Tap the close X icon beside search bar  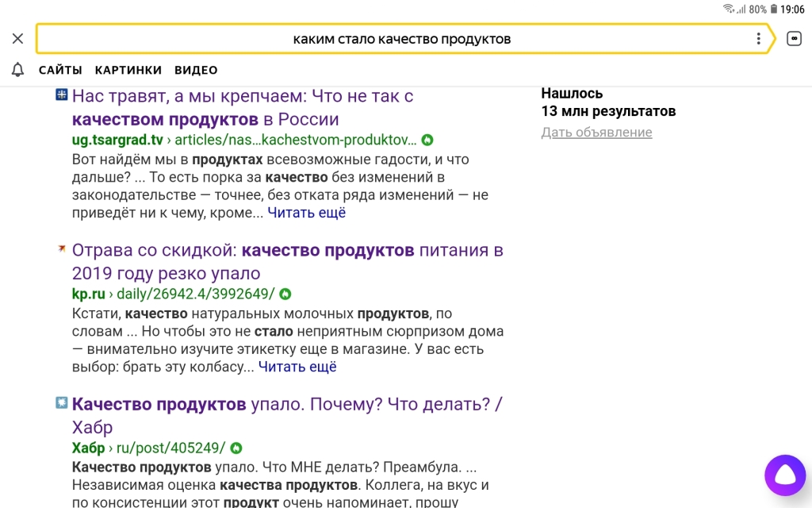[x=18, y=39]
